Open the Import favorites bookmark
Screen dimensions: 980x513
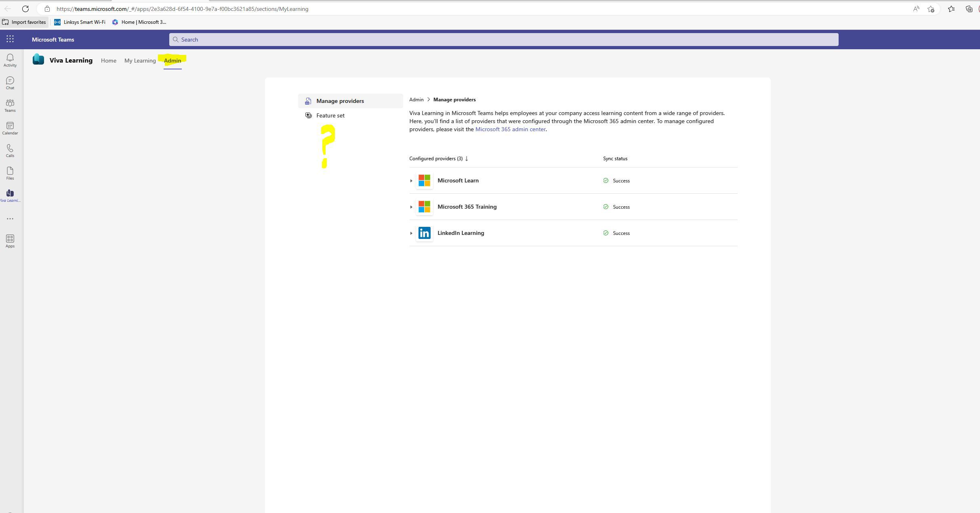coord(24,22)
